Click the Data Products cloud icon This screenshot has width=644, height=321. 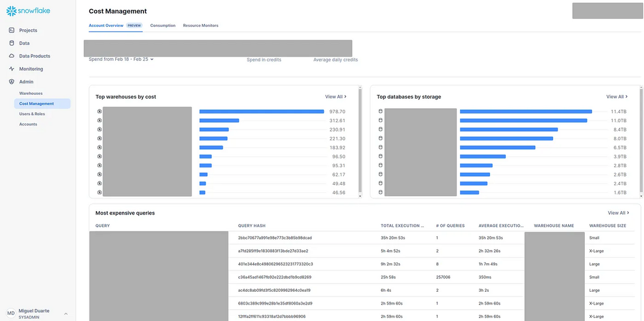[x=12, y=56]
